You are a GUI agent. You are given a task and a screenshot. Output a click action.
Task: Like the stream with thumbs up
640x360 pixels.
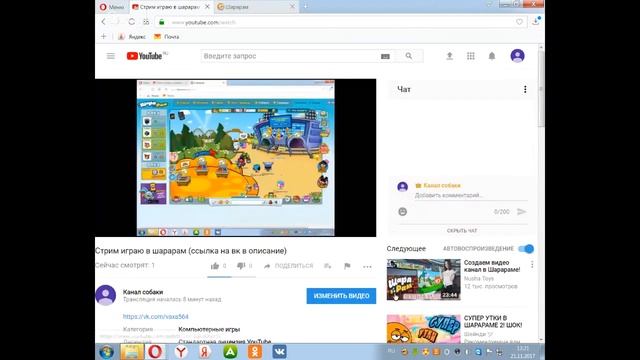(215, 266)
